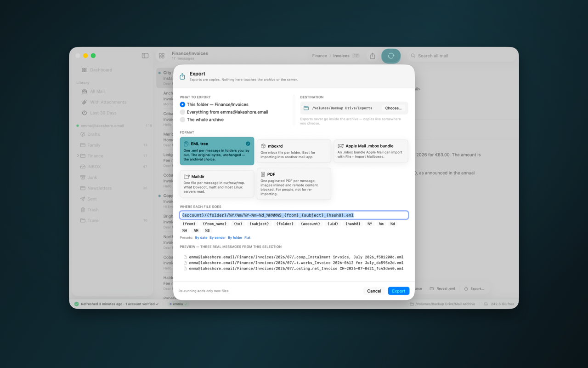Click the Newsletters folder icon
Screen dimensions: 588x368
click(x=83, y=188)
